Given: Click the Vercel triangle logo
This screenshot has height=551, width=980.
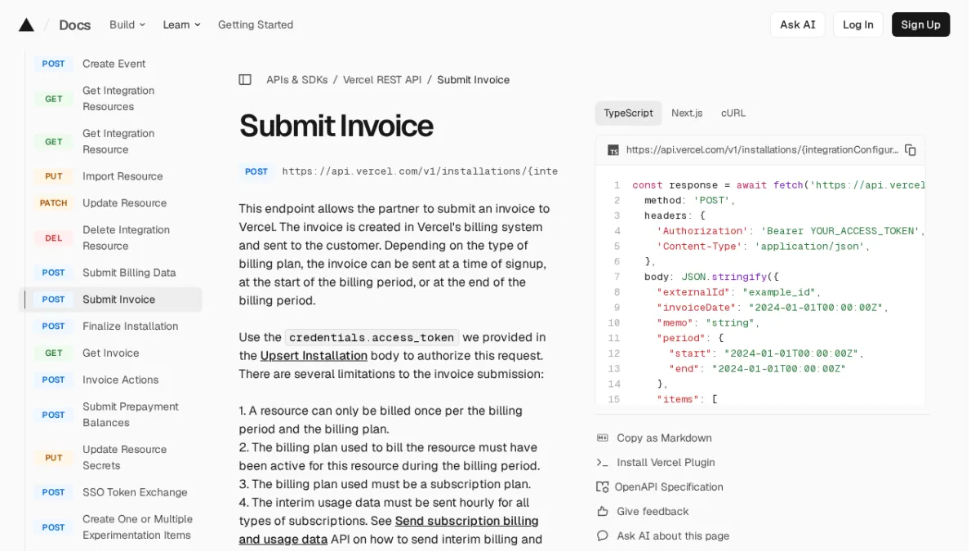Looking at the screenshot, I should (x=26, y=24).
